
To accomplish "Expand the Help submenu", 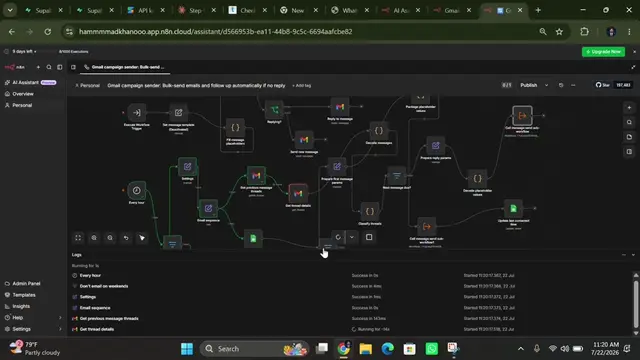I will tap(33, 318).
